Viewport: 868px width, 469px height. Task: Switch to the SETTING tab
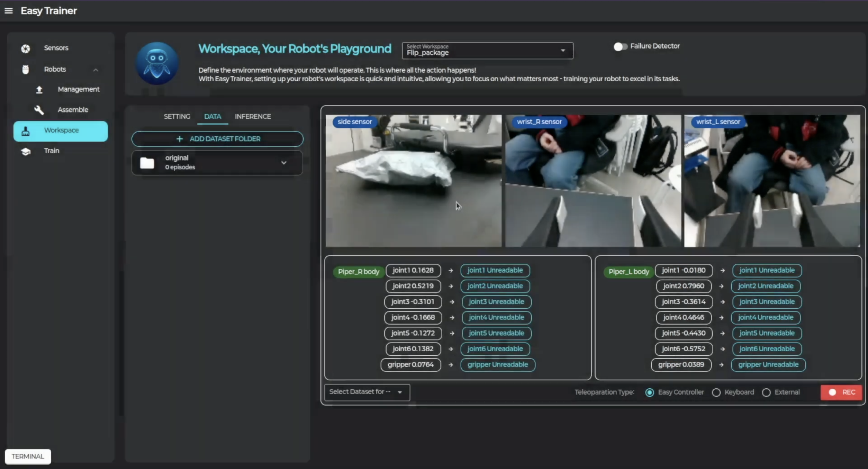[177, 117]
